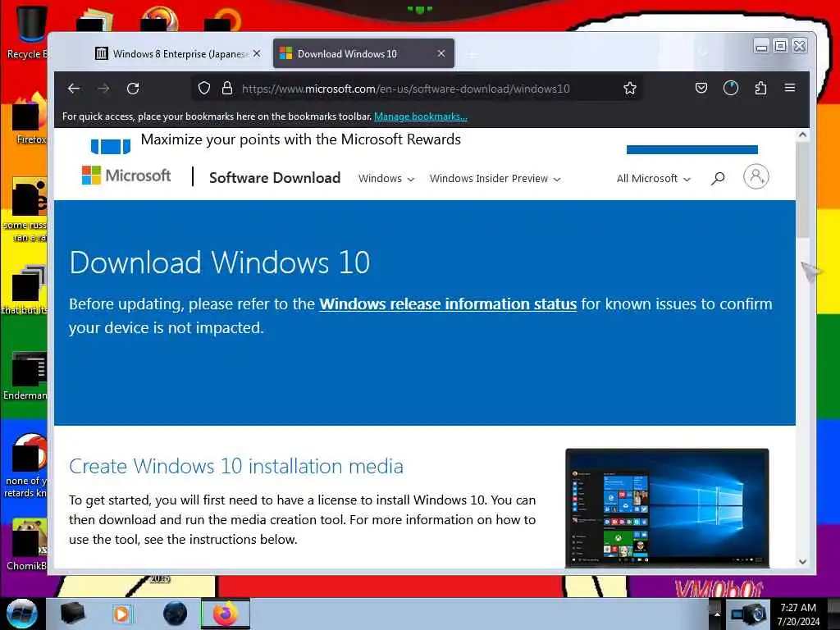Close the Windows 8 Enterprise tab
Image resolution: width=840 pixels, height=630 pixels.
point(257,53)
